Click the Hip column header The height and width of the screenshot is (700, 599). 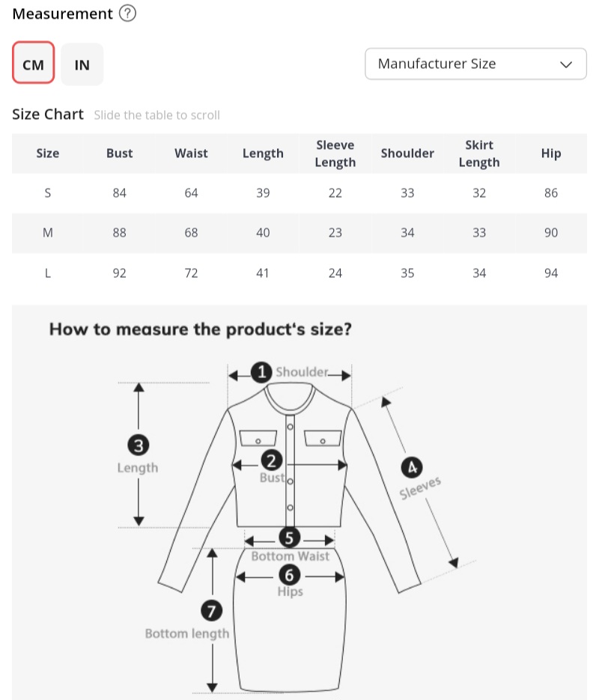coord(551,153)
